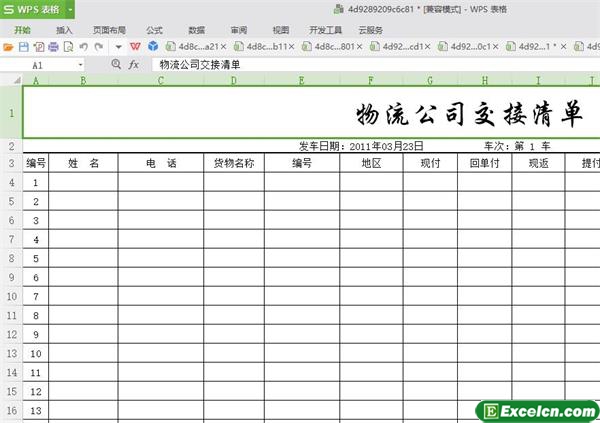Open the 公式 ribbon tab
The height and width of the screenshot is (423, 600).
[x=154, y=30]
